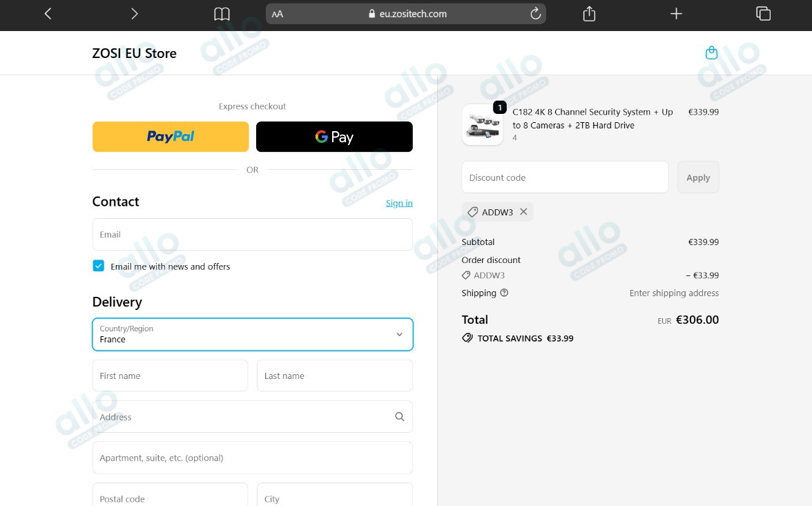Image resolution: width=812 pixels, height=506 pixels.
Task: Click into the Discount code field
Action: click(x=565, y=177)
